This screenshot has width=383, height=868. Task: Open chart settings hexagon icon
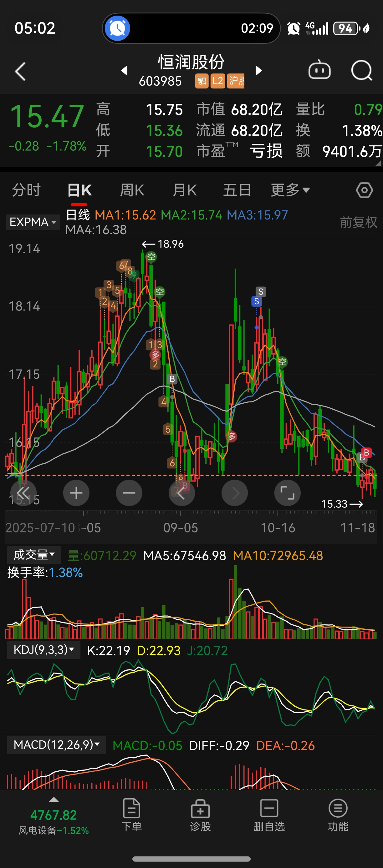[364, 190]
